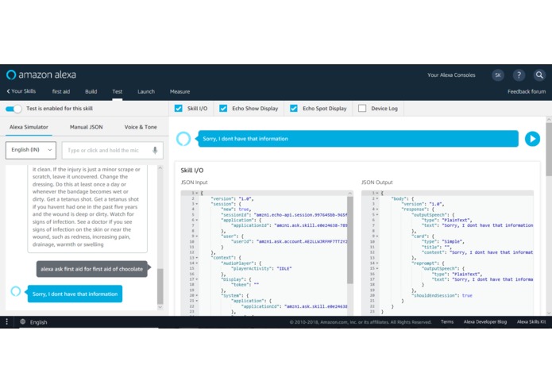Click the Alexa ring icon beside the top response
The width and height of the screenshot is (552, 392).
point(183,139)
